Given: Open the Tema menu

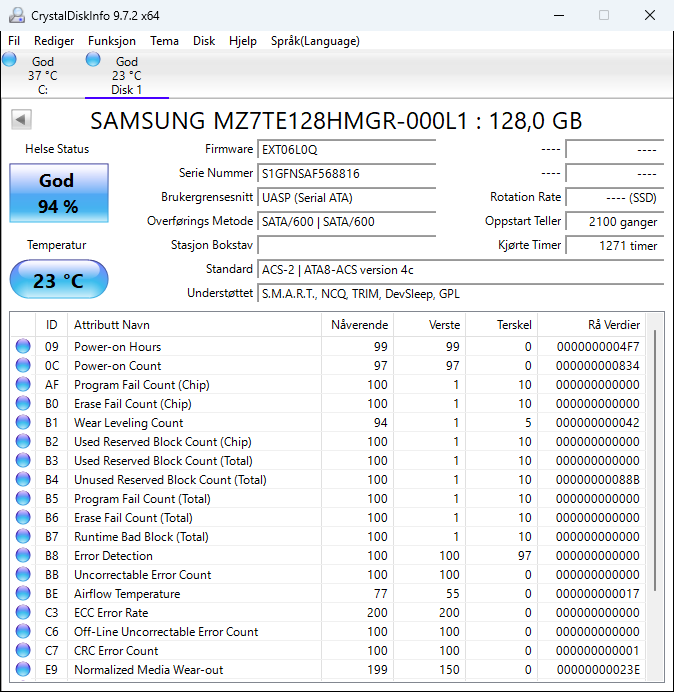Looking at the screenshot, I should point(164,41).
